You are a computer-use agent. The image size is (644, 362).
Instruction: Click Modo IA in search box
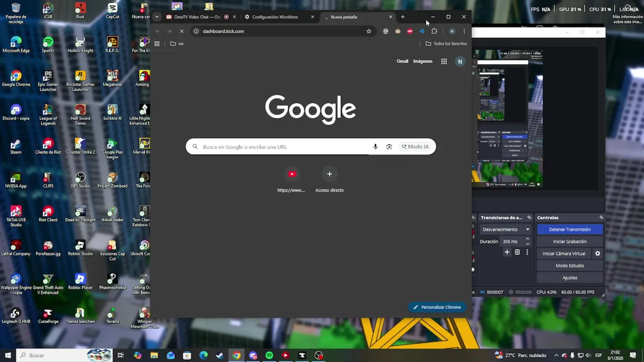coord(415,147)
